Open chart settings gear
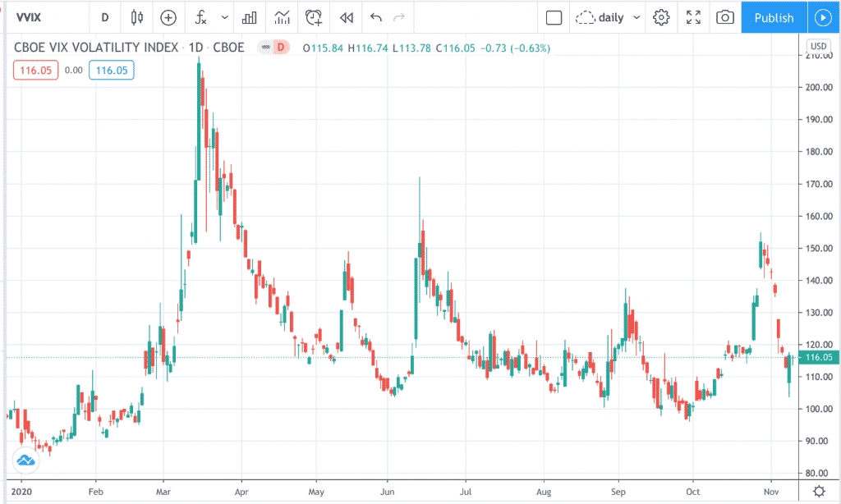This screenshot has width=841, height=504. 661,17
